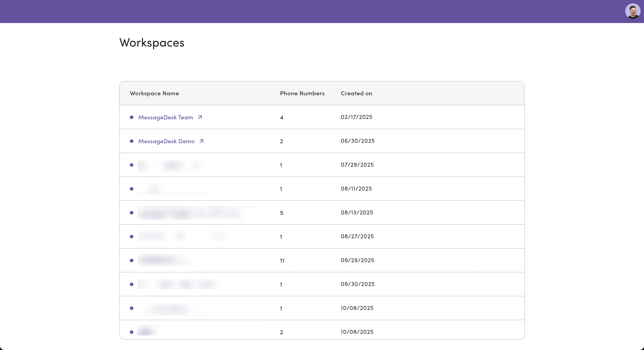Click the 08/13/2025 created date
This screenshot has height=350, width=644.
(x=357, y=212)
